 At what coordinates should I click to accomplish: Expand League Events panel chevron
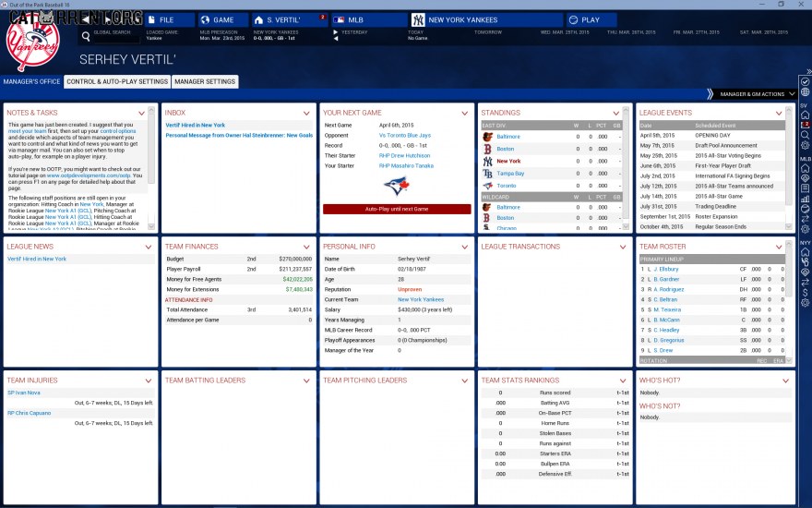(779, 113)
